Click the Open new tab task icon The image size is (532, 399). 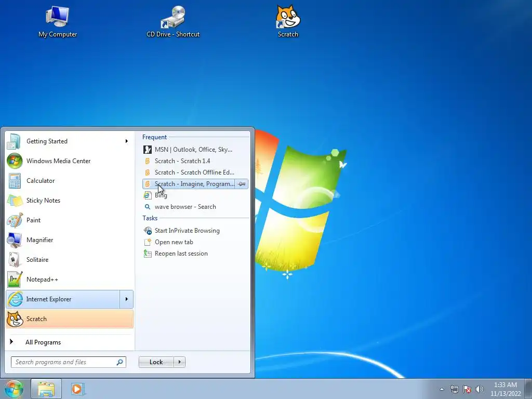coord(148,242)
